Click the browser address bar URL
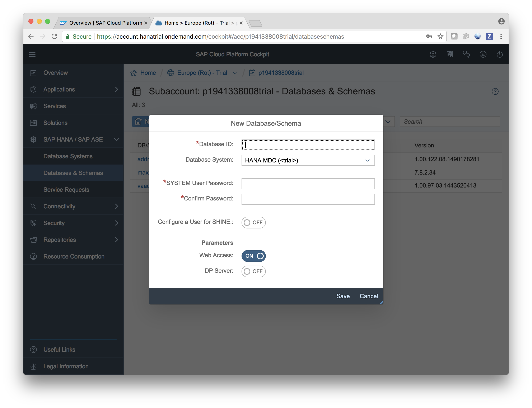This screenshot has height=408, width=532. tap(220, 36)
